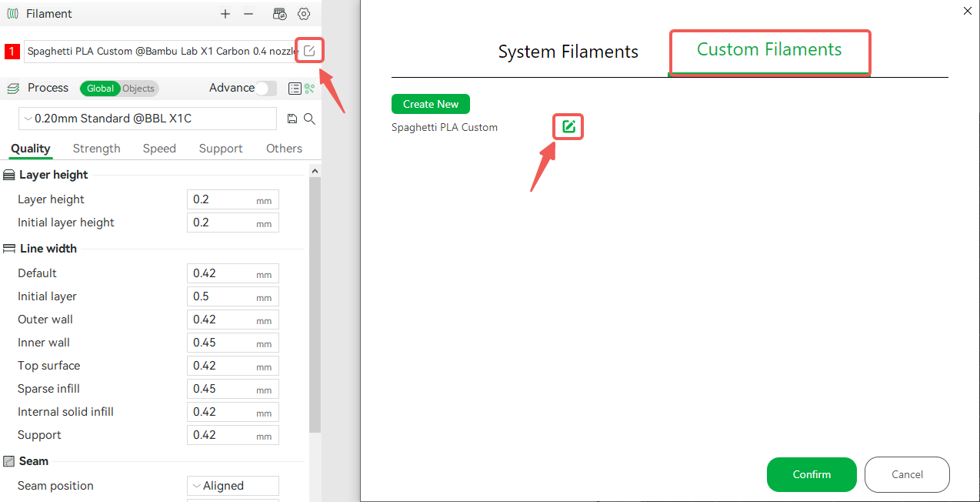The height and width of the screenshot is (502, 980).
Task: Click the Seam position label
Action: pos(55,486)
